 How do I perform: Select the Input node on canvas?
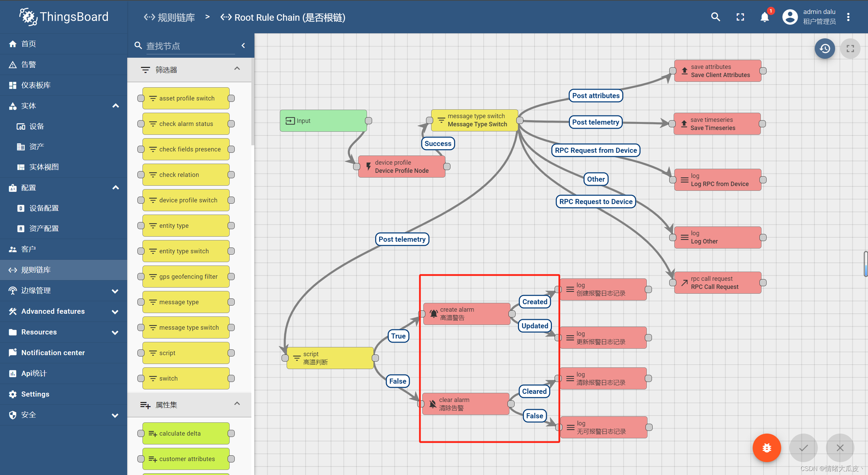(323, 121)
